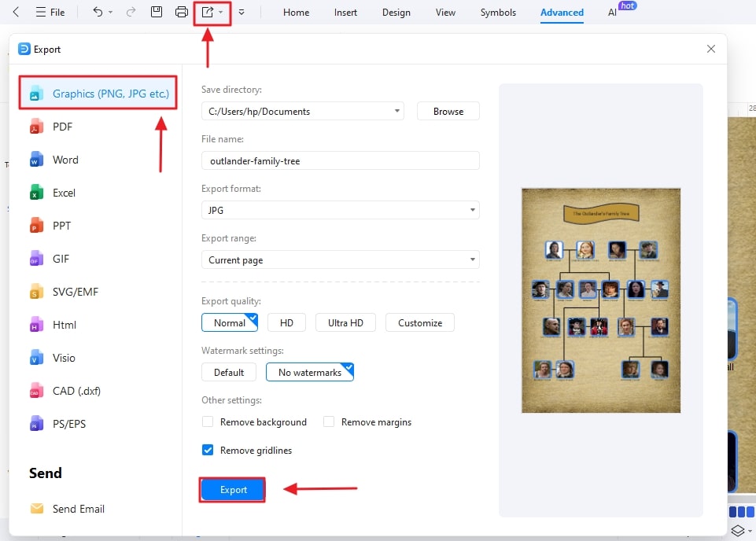756x541 pixels.
Task: Enable the Remove background checkbox
Action: click(208, 421)
